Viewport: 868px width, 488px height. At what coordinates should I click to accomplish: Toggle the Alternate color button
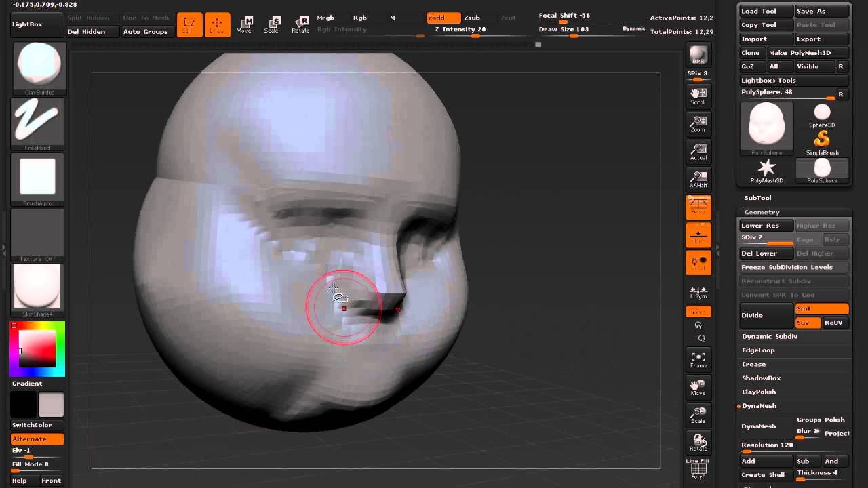click(37, 439)
